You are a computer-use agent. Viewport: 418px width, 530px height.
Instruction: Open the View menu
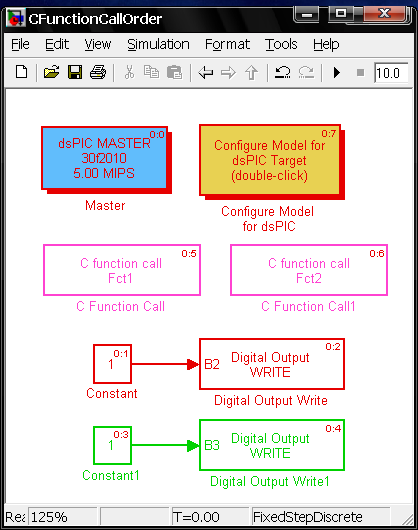[x=98, y=45]
